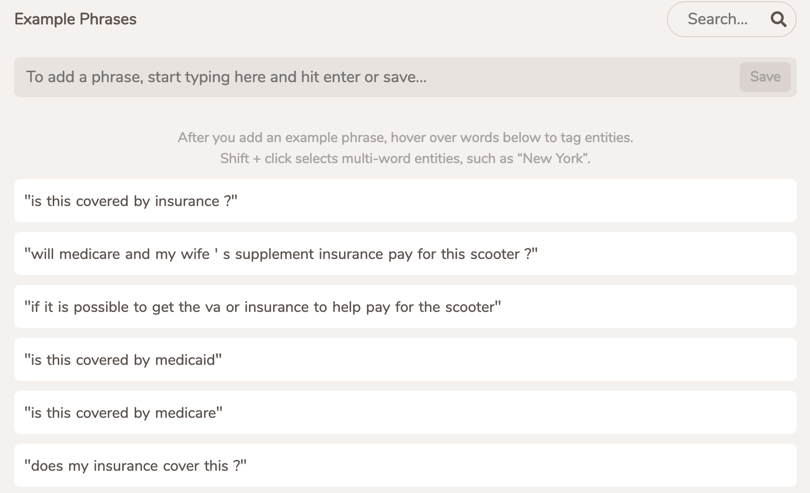Click the Example Phrases heading
Screen dimensions: 810x493
(x=75, y=19)
